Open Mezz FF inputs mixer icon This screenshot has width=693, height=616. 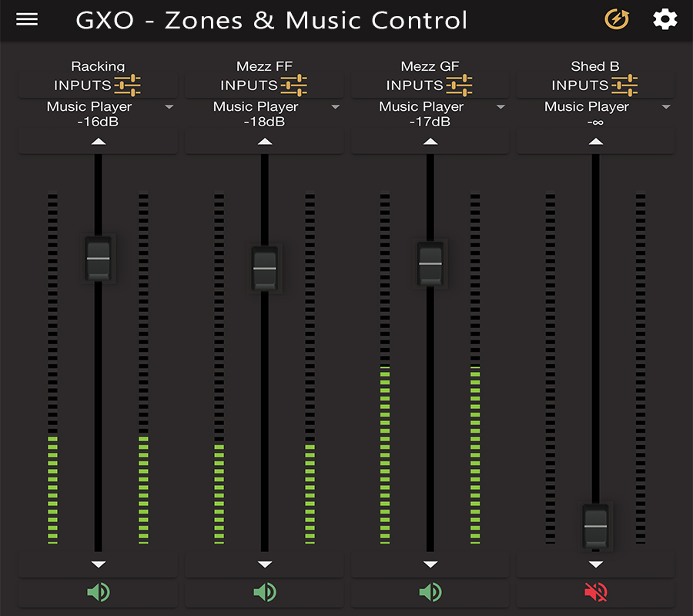(x=294, y=85)
